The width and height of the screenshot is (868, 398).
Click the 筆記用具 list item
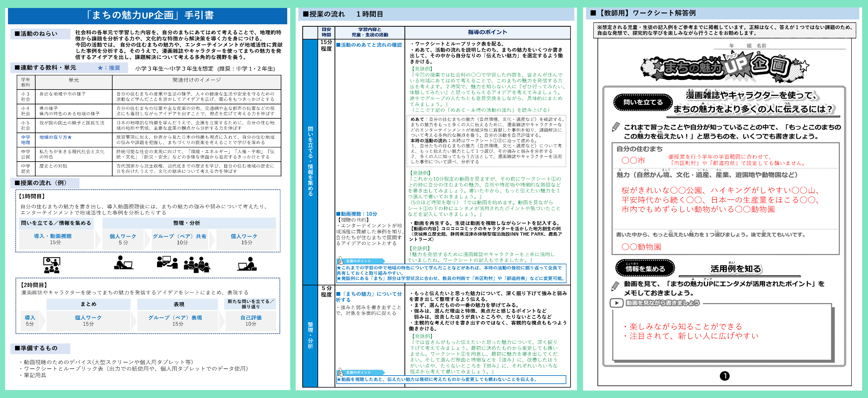(x=33, y=375)
